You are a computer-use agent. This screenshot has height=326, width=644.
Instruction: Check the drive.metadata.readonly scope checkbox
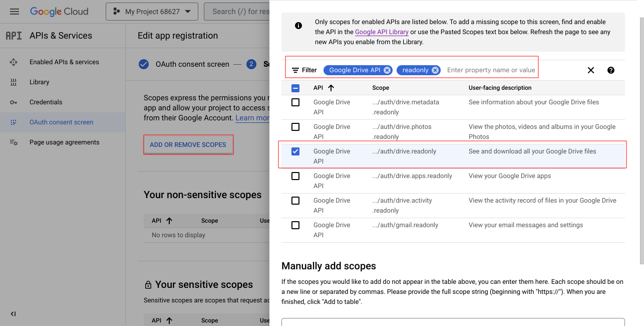pos(295,102)
